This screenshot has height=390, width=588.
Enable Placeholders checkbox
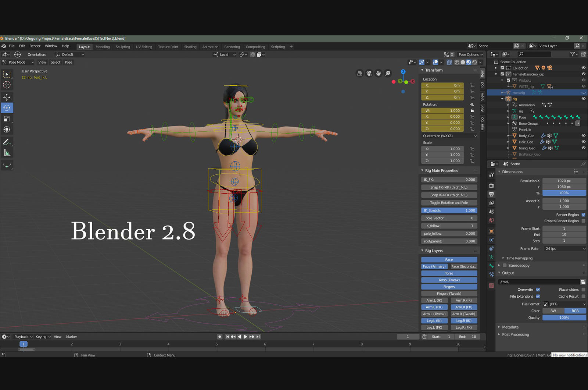(x=583, y=290)
